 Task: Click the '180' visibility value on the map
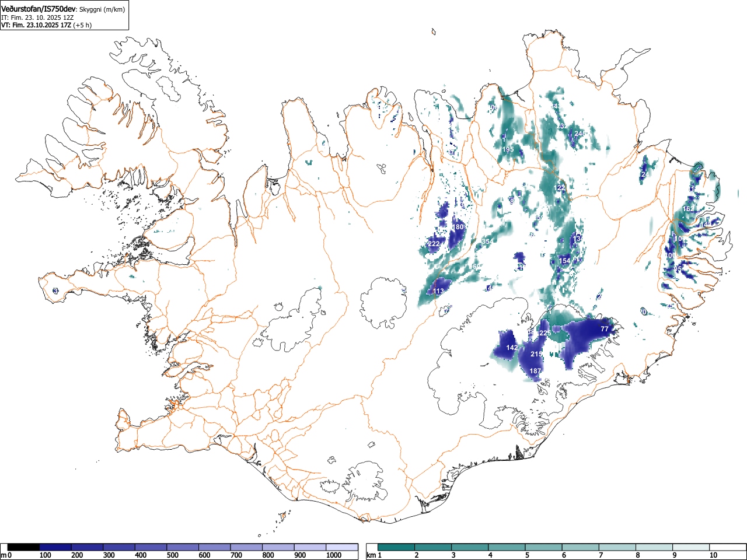coord(458,227)
